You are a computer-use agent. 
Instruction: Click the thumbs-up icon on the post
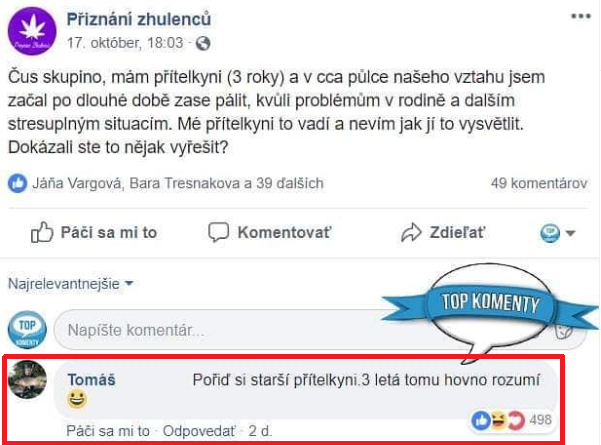(42, 233)
